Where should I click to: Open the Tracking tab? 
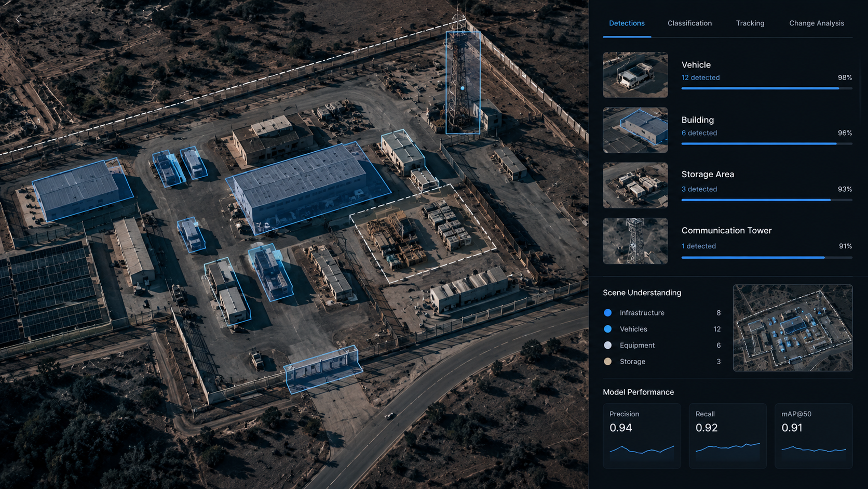click(x=750, y=23)
